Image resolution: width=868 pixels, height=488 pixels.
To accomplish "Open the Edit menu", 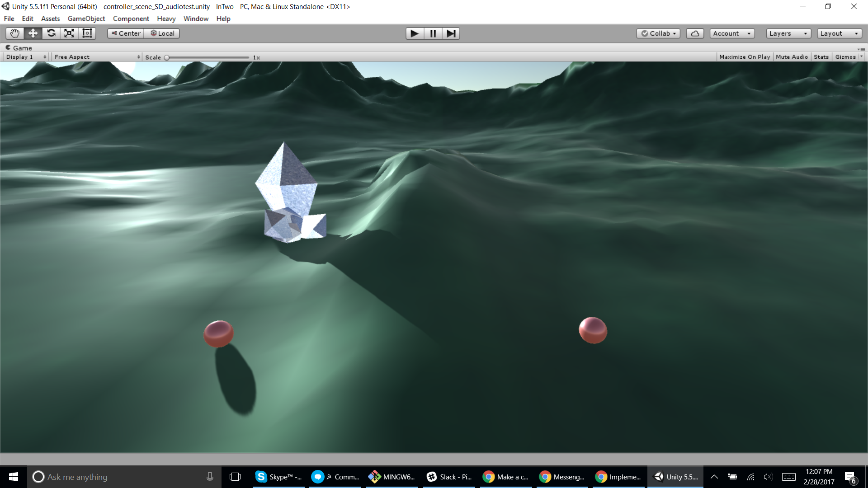I will point(28,19).
